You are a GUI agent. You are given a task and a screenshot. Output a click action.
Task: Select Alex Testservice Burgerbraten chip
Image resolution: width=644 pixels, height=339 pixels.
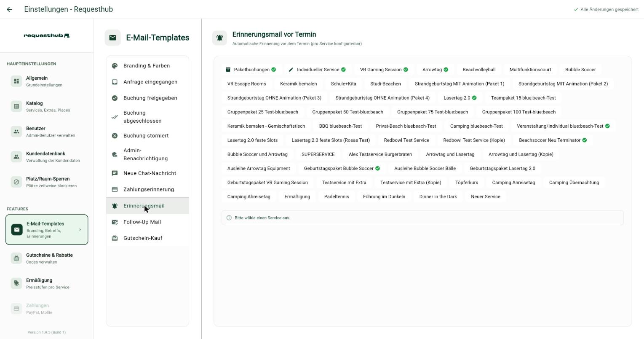coord(380,154)
